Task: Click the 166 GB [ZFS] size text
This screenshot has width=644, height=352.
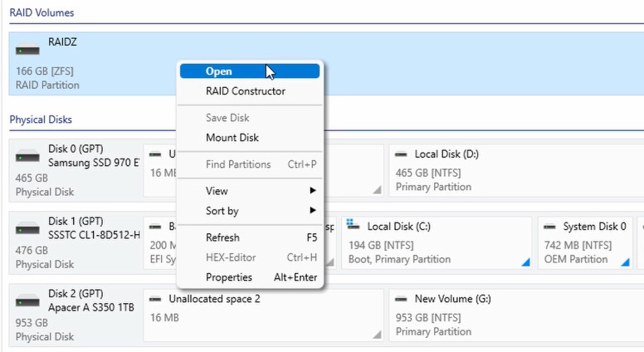Action: click(44, 71)
